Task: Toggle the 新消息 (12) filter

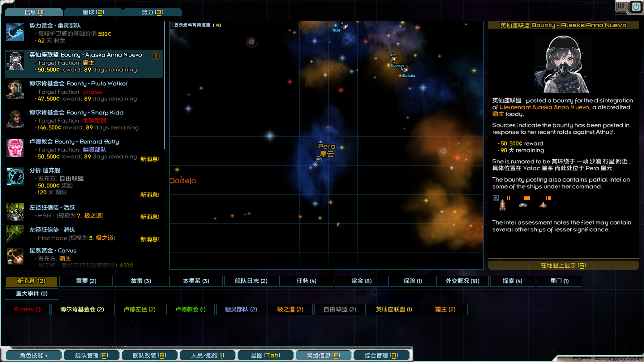Action: click(x=31, y=281)
